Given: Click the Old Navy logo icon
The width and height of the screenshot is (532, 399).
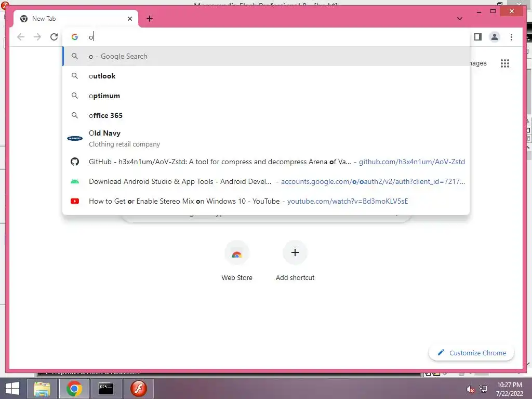Looking at the screenshot, I should tap(75, 138).
